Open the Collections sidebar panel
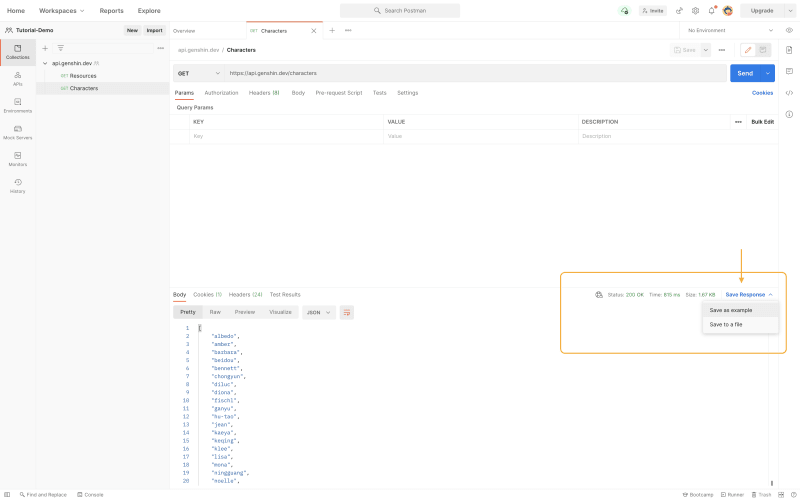 point(17,52)
